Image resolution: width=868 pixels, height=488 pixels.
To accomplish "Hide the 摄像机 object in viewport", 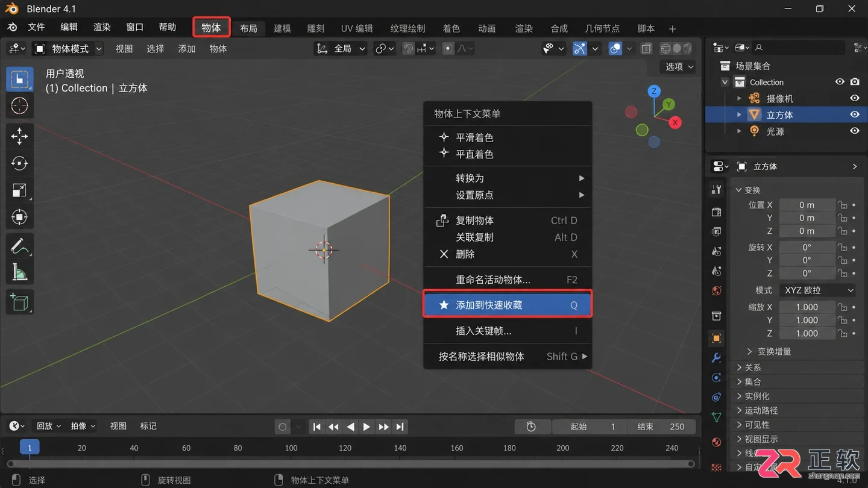I will coord(854,98).
